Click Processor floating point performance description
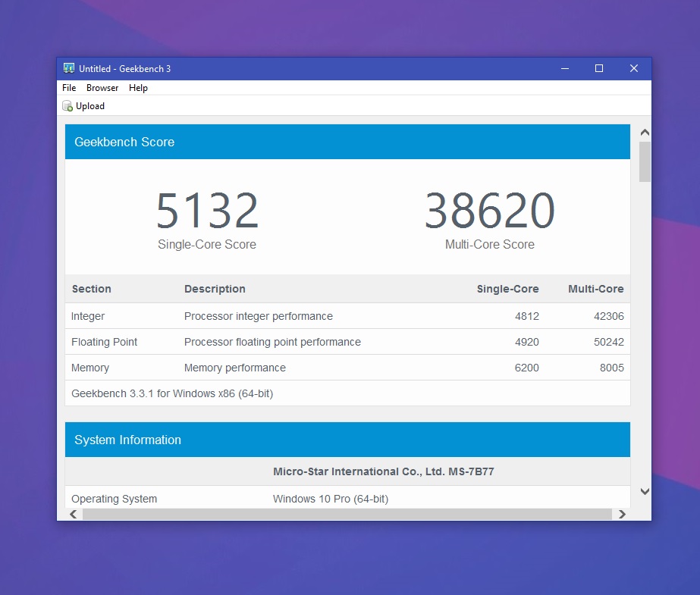This screenshot has width=700, height=595. pos(272,342)
